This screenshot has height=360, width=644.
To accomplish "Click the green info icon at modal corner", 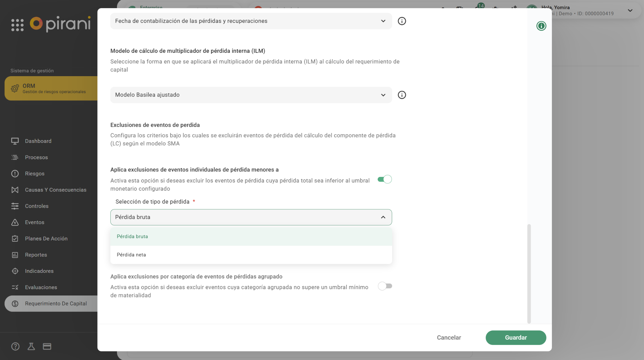I will 541,26.
